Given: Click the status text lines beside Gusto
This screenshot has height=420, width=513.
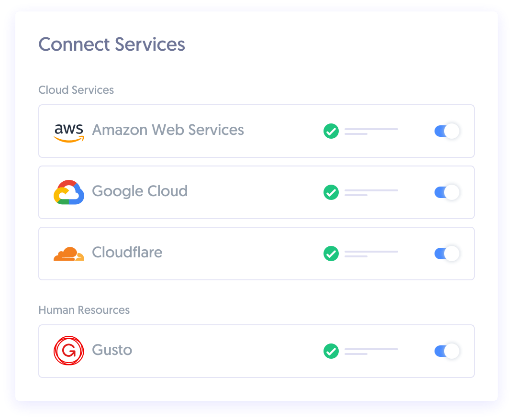Looking at the screenshot, I should click(371, 352).
